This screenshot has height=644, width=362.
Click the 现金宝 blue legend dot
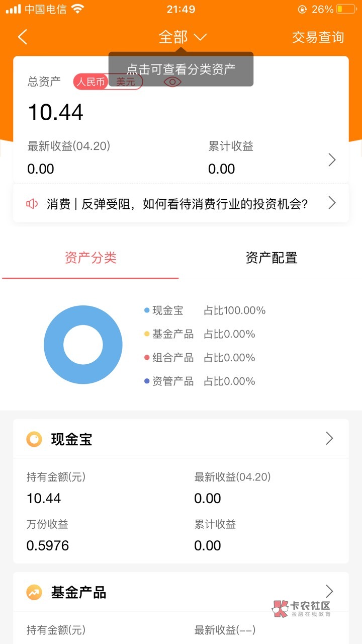pyautogui.click(x=147, y=310)
